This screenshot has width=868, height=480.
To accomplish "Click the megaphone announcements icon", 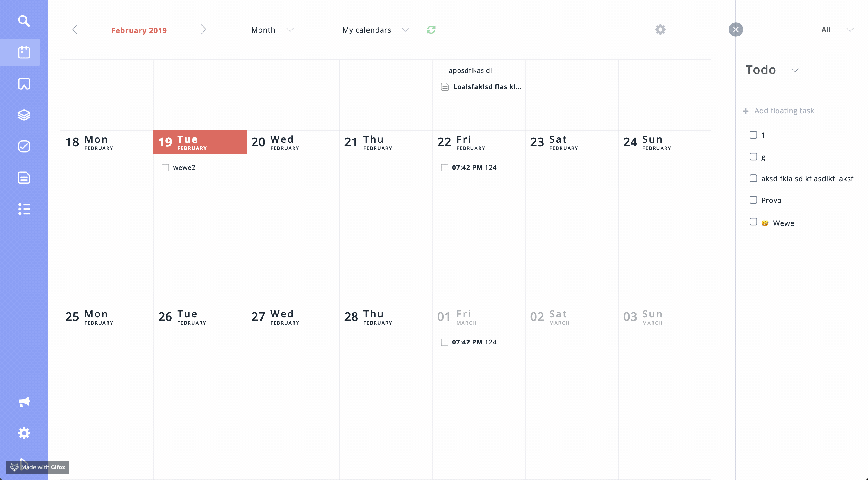I will pyautogui.click(x=24, y=402).
